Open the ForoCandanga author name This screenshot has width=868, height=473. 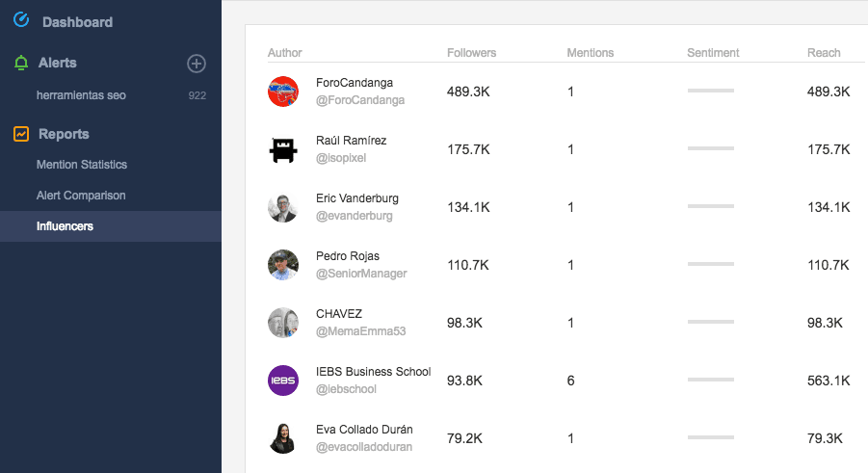click(x=355, y=83)
